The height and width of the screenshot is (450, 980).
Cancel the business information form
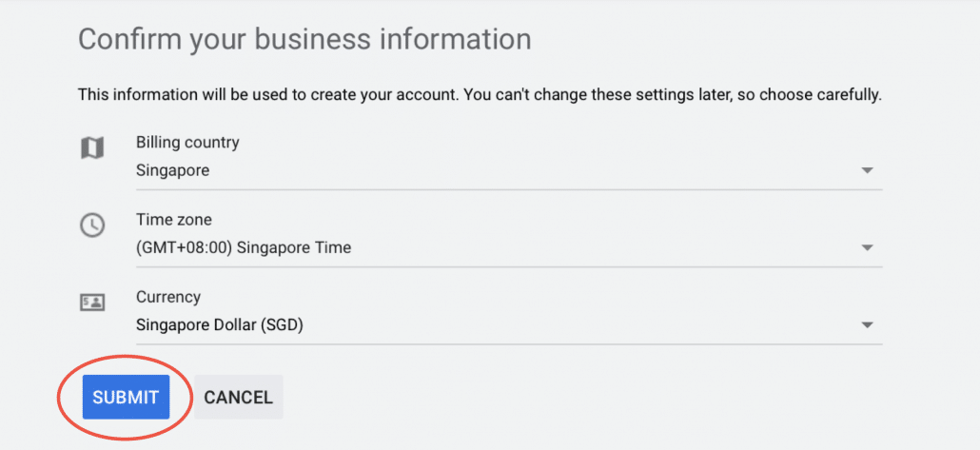pyautogui.click(x=239, y=397)
